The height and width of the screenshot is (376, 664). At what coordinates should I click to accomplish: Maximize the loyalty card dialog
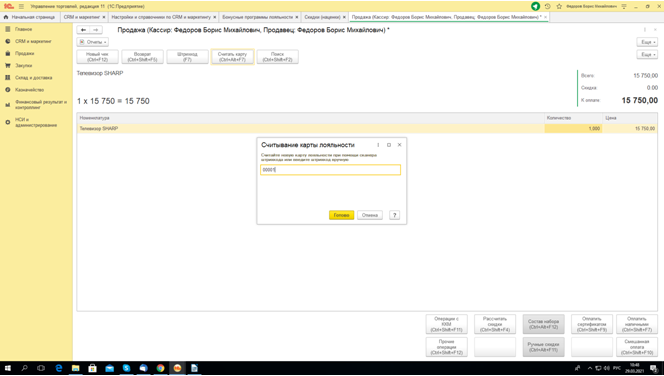389,145
